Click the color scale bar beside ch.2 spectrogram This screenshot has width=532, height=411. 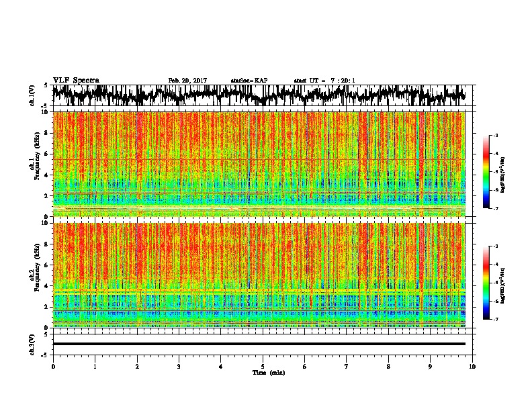tap(486, 283)
